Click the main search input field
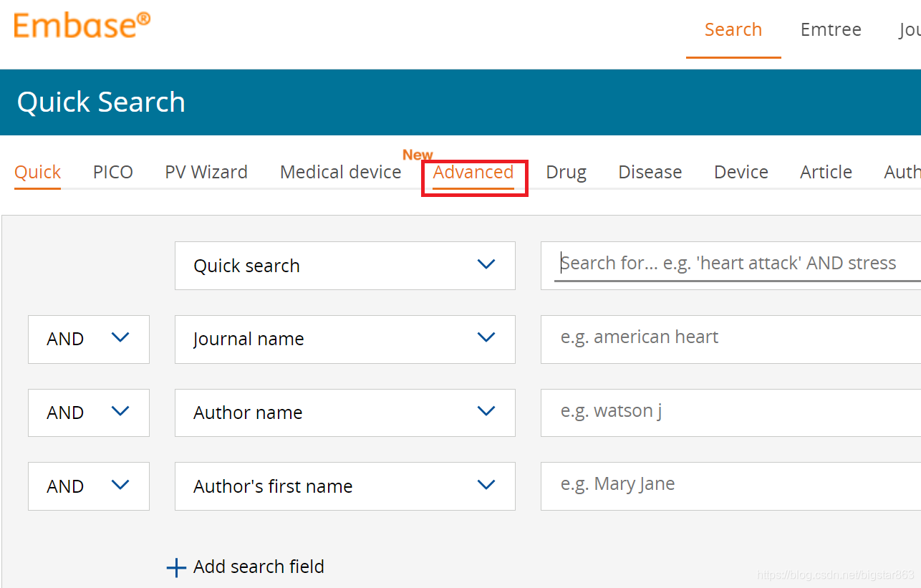921x588 pixels. click(730, 264)
